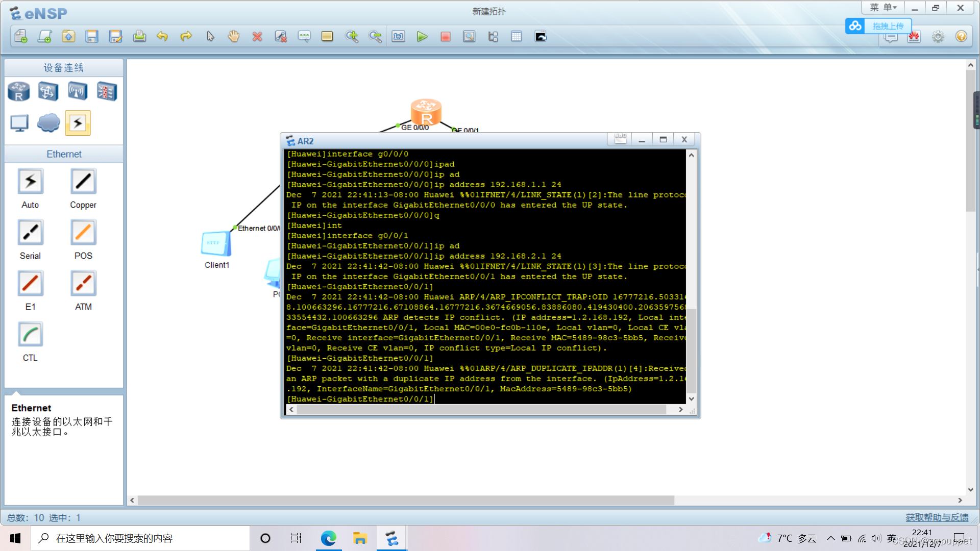Open File Explorer from the taskbar
Viewport: 980px width, 551px height.
360,538
